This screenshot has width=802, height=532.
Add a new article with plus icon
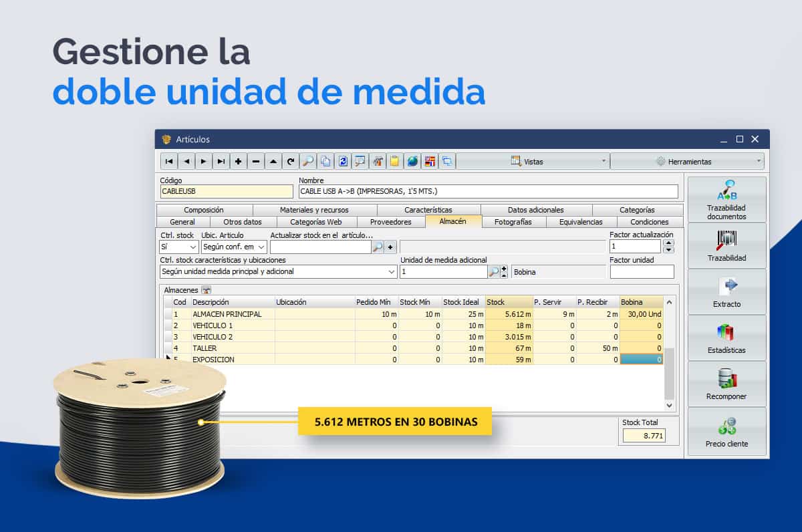point(239,161)
